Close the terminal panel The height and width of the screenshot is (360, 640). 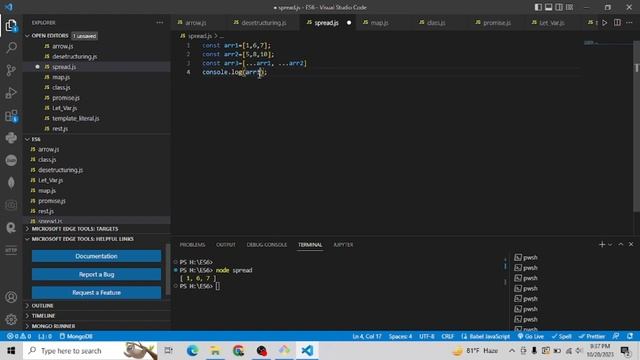point(631,244)
